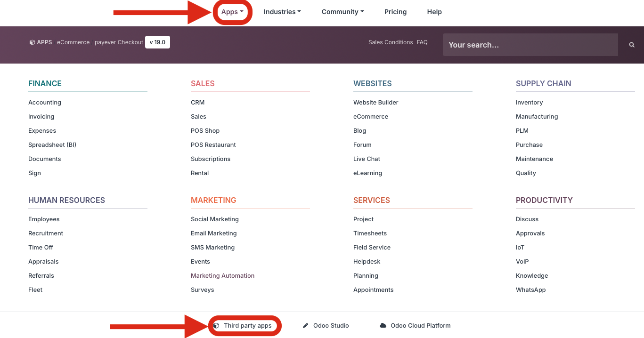This screenshot has width=644, height=338.
Task: Click the search magnifier icon
Action: pos(632,45)
